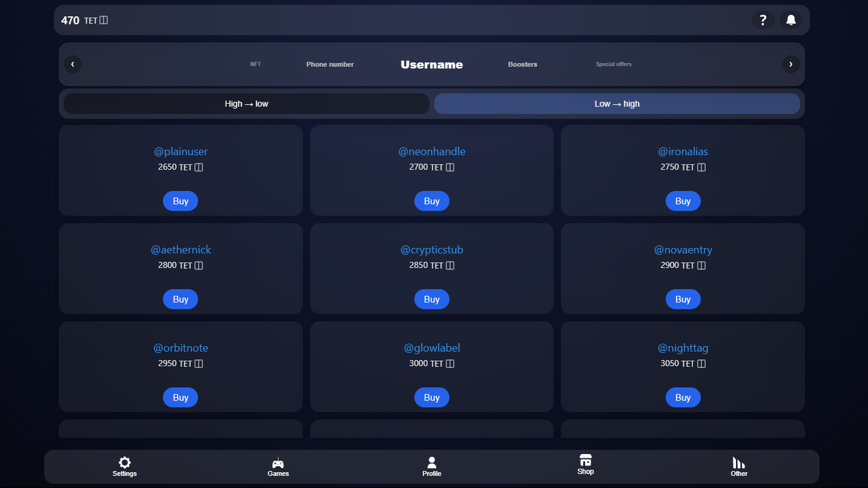Select Low to high sort order
This screenshot has height=488, width=868.
point(617,104)
